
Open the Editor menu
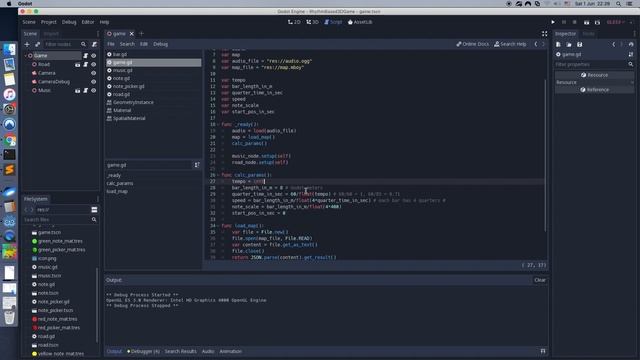coord(88,22)
